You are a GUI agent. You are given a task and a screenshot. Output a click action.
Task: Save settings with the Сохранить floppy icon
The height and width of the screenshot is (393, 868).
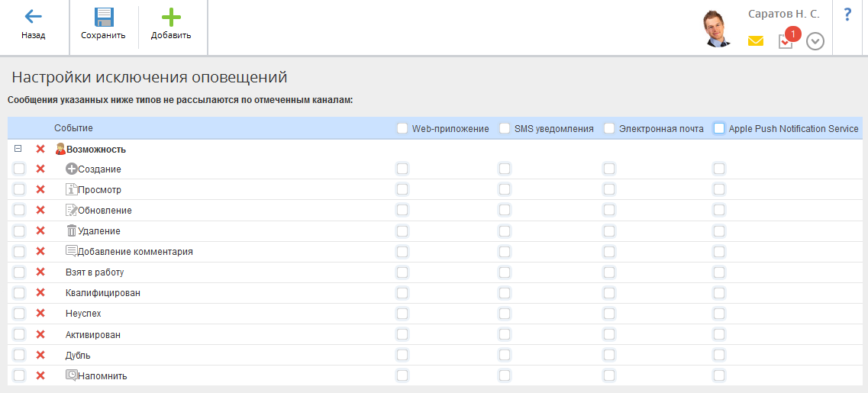point(104,17)
